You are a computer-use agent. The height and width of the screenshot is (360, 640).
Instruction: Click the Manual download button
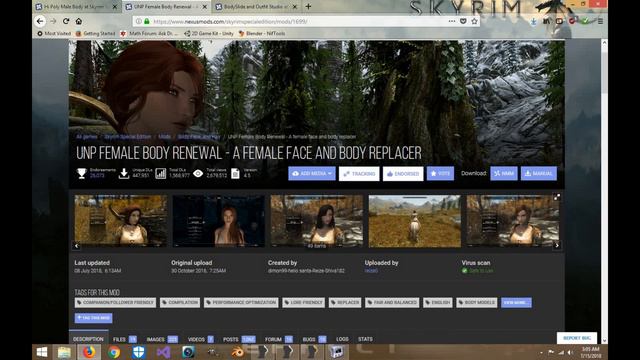tap(539, 173)
